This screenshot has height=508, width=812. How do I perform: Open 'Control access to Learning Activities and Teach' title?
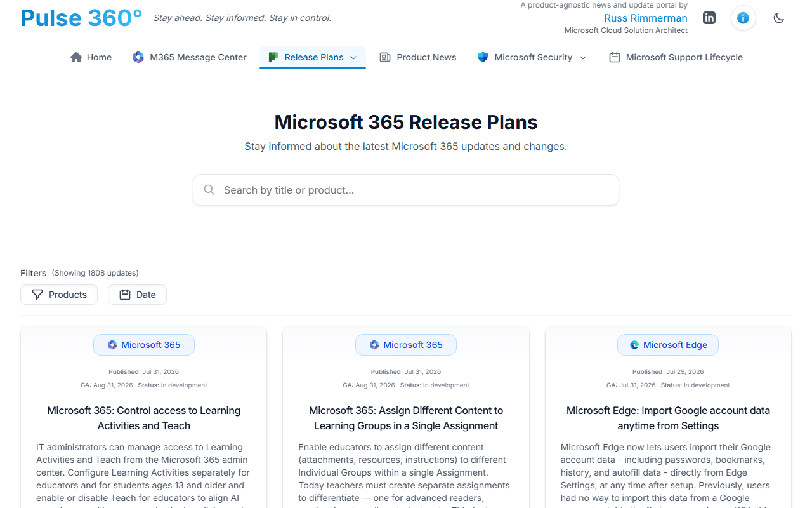pos(144,418)
